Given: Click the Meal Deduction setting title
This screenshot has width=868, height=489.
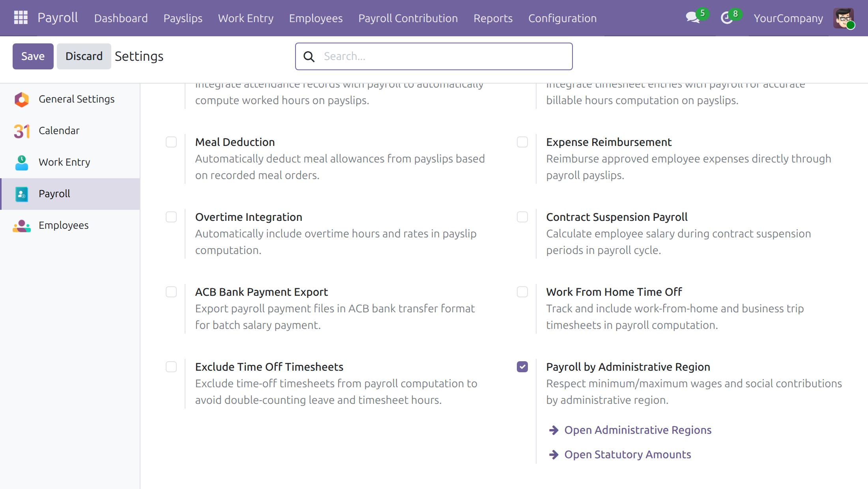Looking at the screenshot, I should pyautogui.click(x=235, y=142).
